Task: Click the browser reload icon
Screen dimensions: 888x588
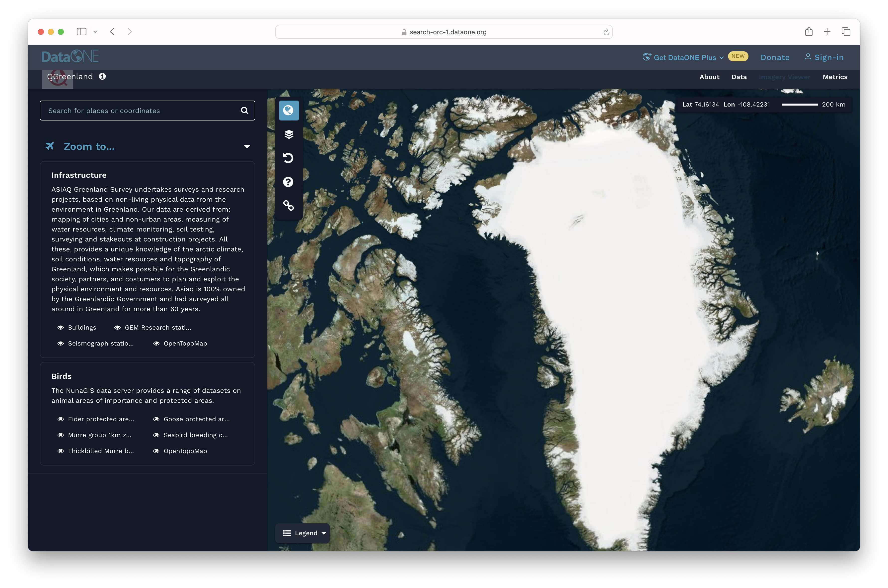Action: coord(606,32)
